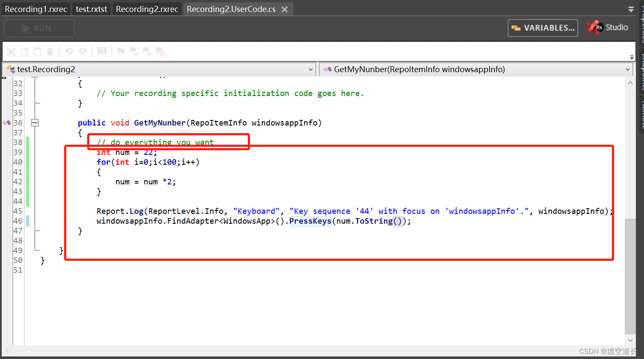The width and height of the screenshot is (644, 359).
Task: Click the FindAdapter<WindowsApp> text
Action: click(221, 221)
